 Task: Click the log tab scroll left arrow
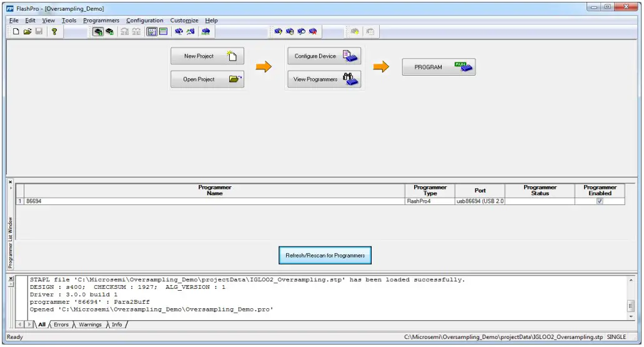(20, 324)
